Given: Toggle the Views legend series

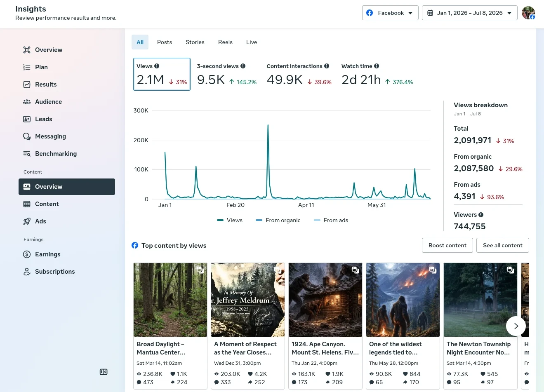Looking at the screenshot, I should pos(230,220).
